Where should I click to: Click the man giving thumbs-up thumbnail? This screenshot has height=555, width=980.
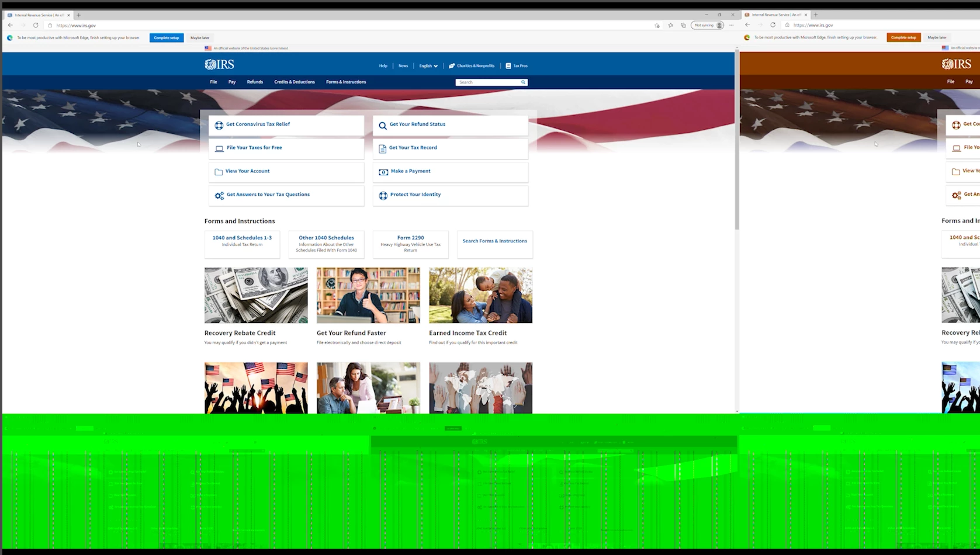click(368, 295)
